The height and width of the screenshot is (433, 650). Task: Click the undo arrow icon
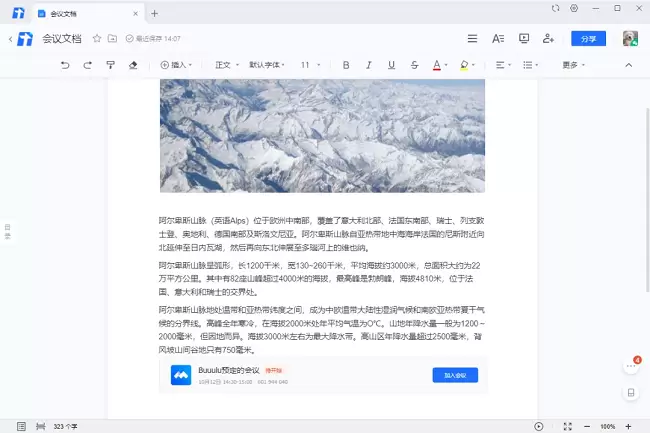pos(65,65)
